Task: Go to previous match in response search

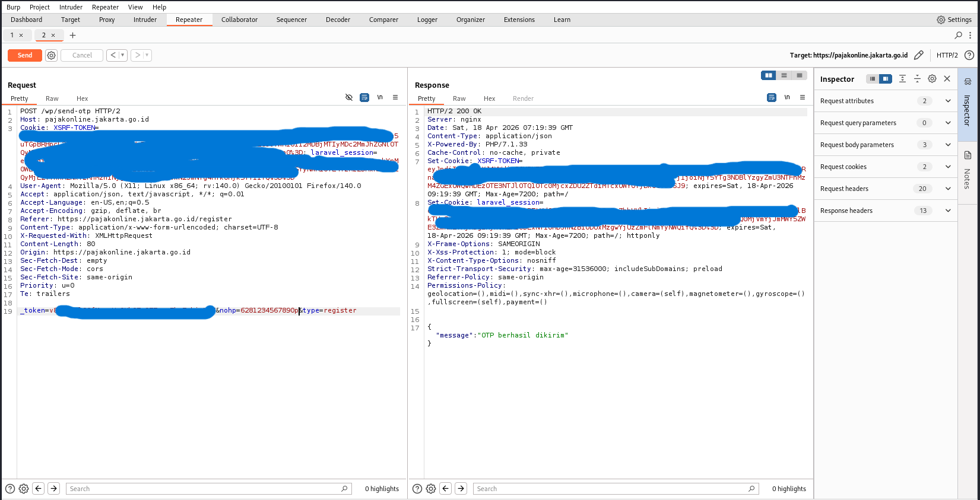Action: pos(446,489)
